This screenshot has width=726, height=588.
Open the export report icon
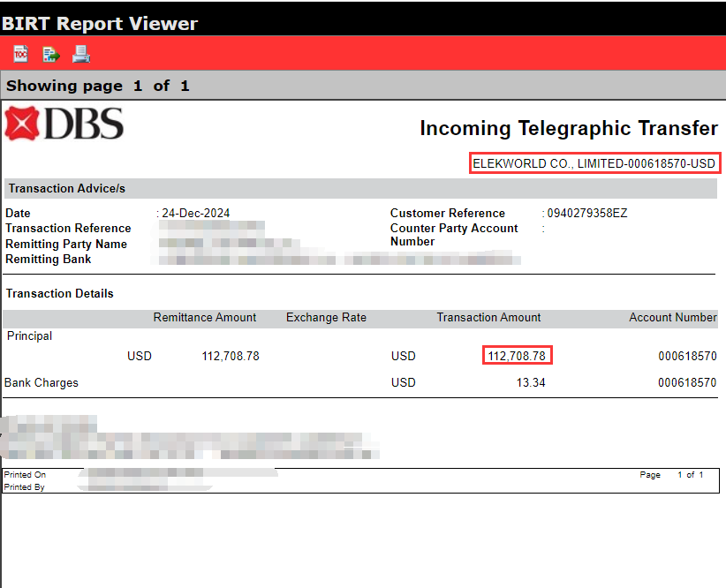(x=51, y=54)
